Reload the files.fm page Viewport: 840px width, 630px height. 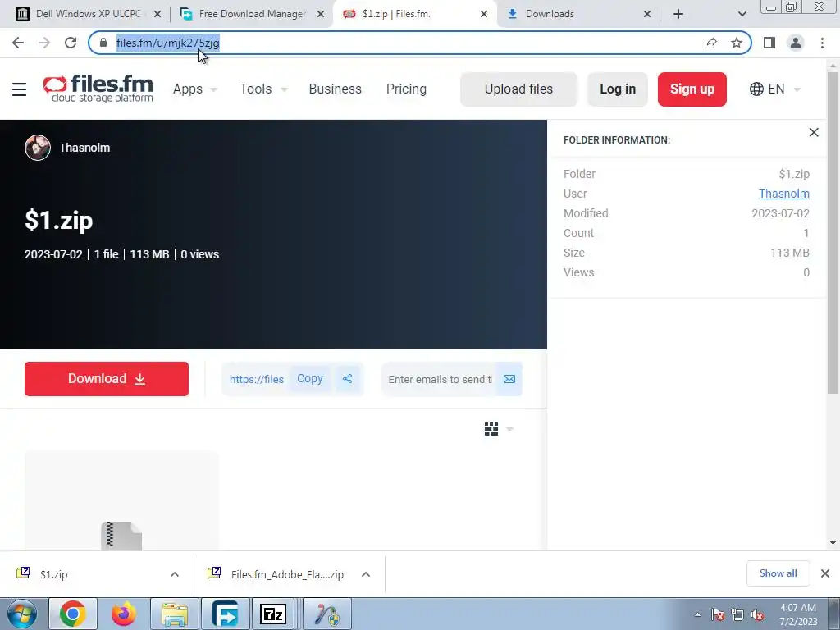coord(71,43)
